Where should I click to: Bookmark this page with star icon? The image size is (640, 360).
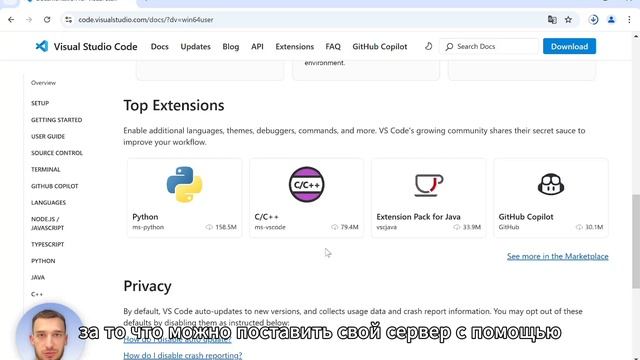pos(568,20)
